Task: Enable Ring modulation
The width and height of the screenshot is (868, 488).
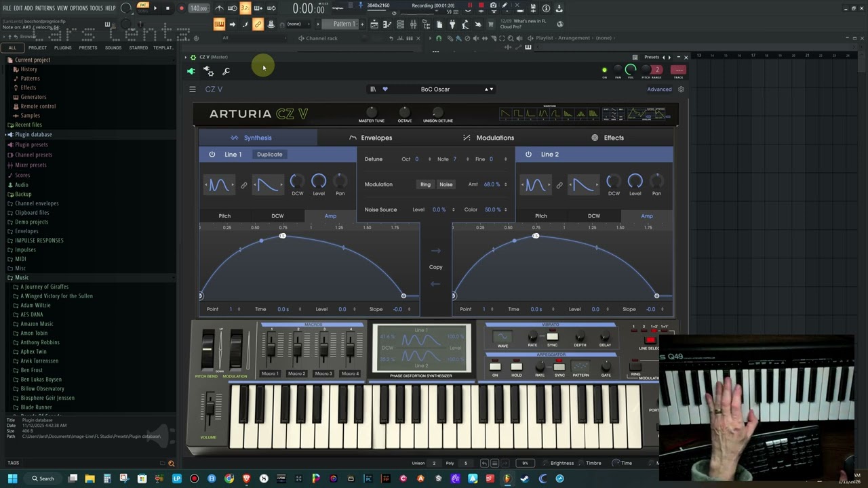Action: (x=425, y=184)
